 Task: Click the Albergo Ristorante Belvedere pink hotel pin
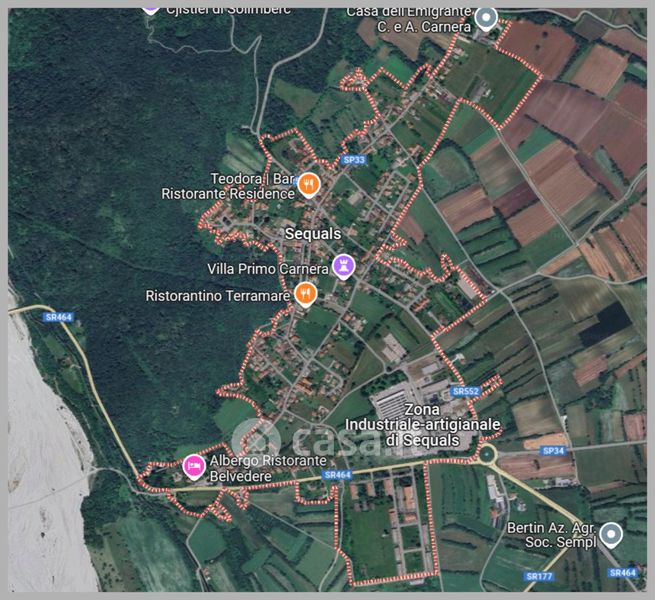pyautogui.click(x=194, y=466)
